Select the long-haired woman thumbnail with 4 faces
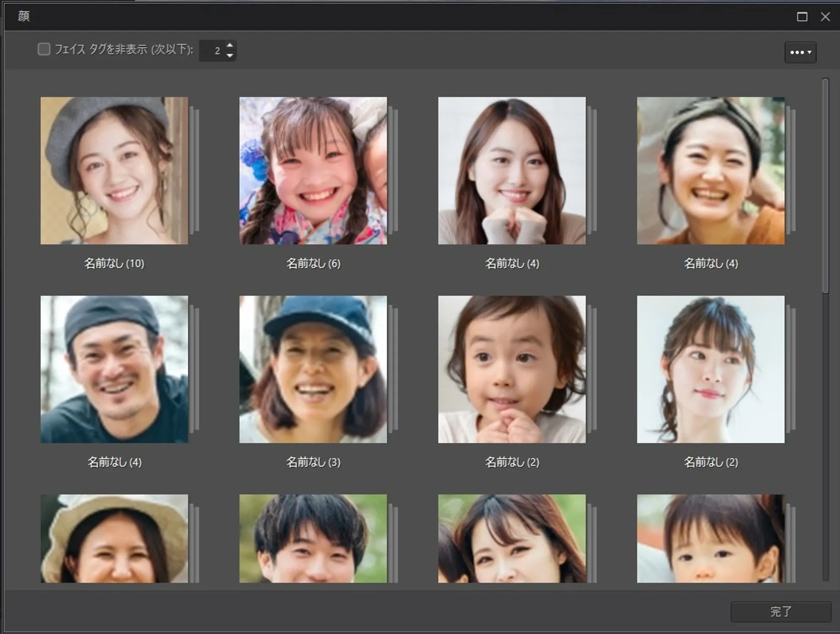The width and height of the screenshot is (840, 634). [x=512, y=171]
